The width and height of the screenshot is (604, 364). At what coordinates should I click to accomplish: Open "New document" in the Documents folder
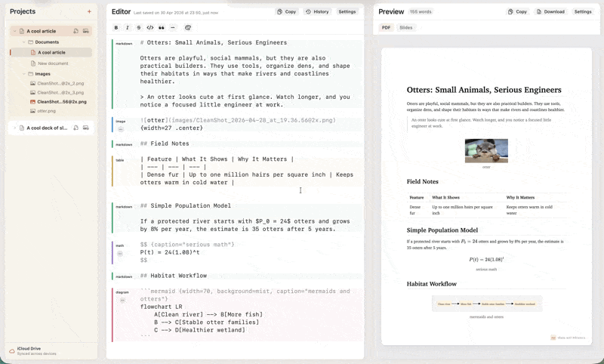coord(53,63)
